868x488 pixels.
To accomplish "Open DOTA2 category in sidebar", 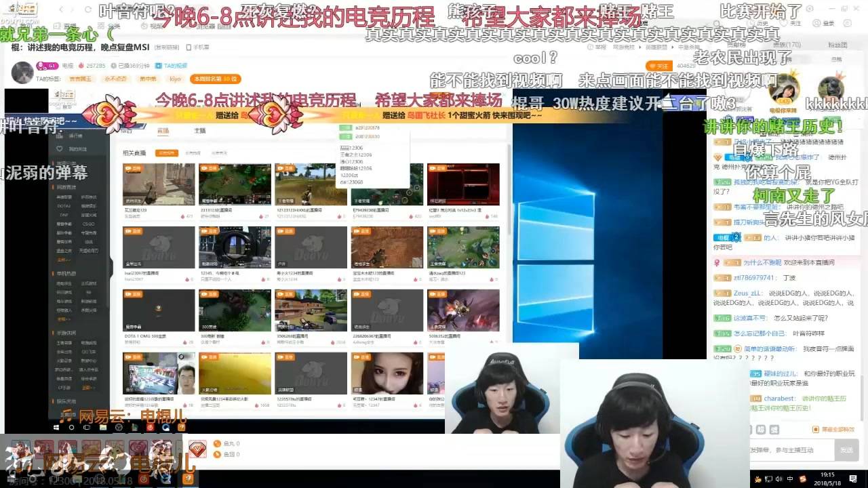I will point(64,205).
